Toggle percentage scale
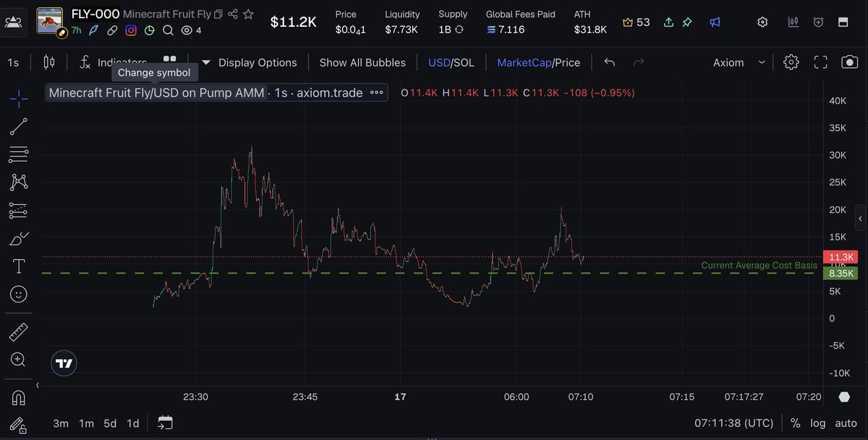The height and width of the screenshot is (440, 868). pyautogui.click(x=796, y=423)
